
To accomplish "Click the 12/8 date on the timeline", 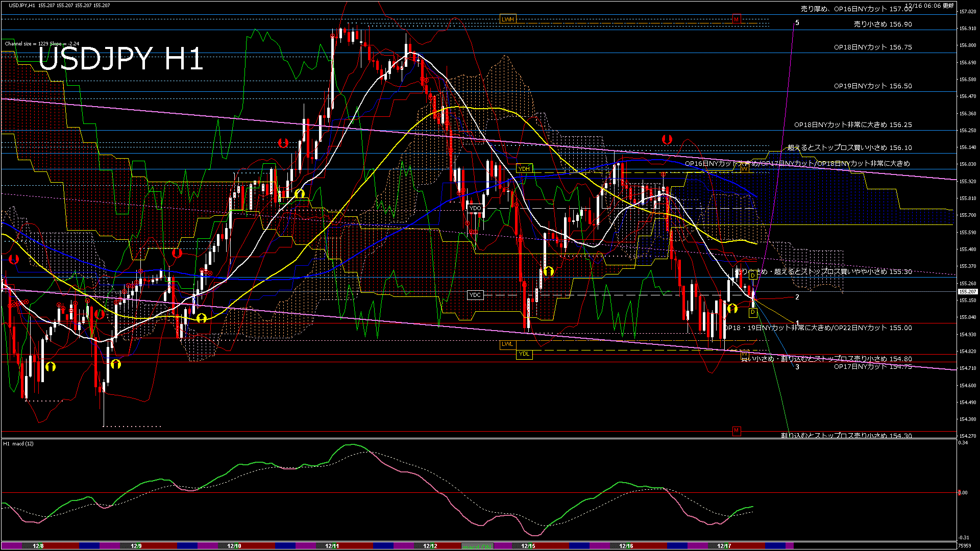I will (38, 545).
